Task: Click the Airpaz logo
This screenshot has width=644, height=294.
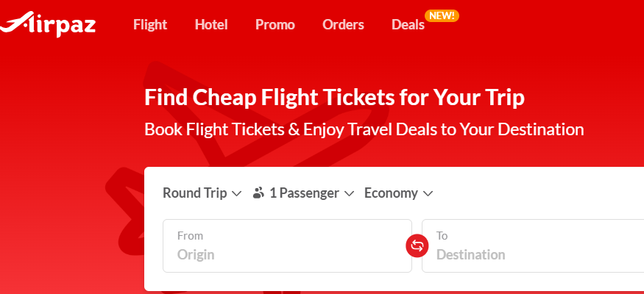Action: [49, 23]
